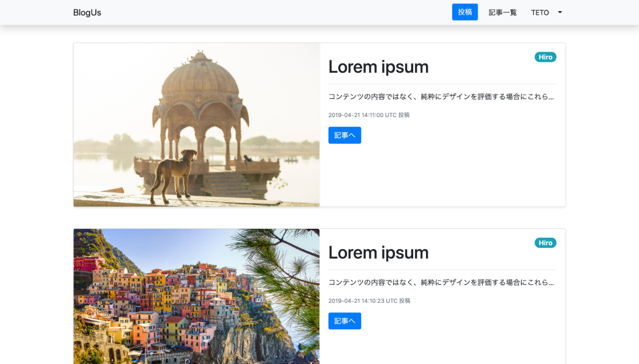Click the Hiro badge on first article
This screenshot has height=364, width=639.
545,57
